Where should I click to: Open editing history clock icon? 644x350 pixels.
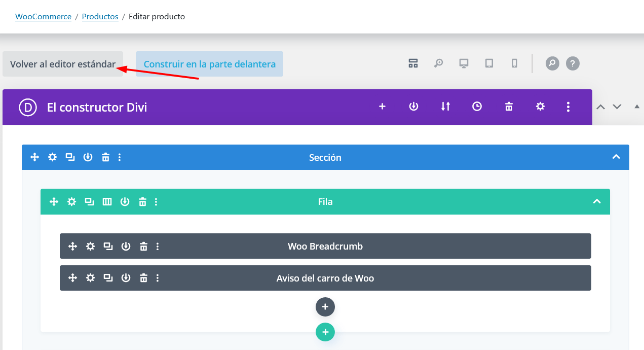(x=477, y=107)
